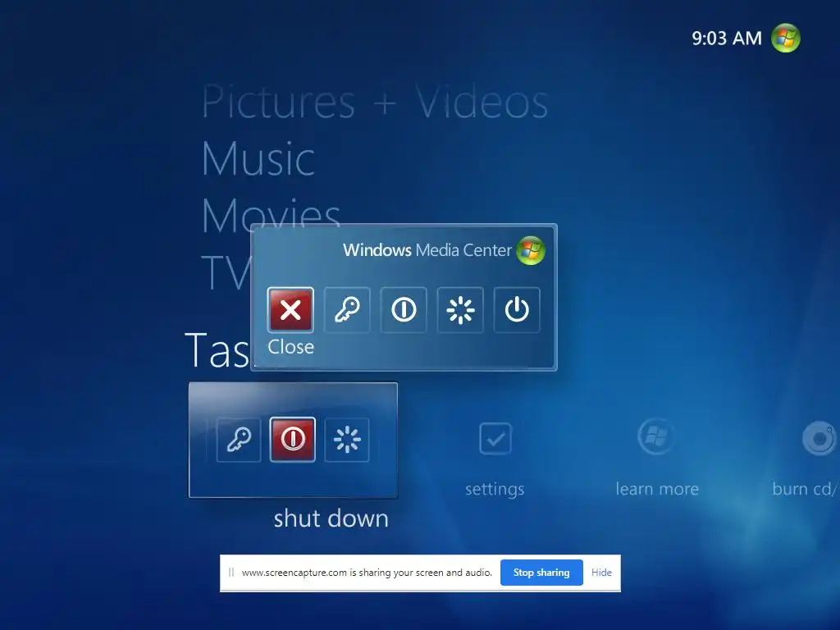The height and width of the screenshot is (630, 840).
Task: Select the Pictures + Videos menu entry
Action: [x=375, y=102]
